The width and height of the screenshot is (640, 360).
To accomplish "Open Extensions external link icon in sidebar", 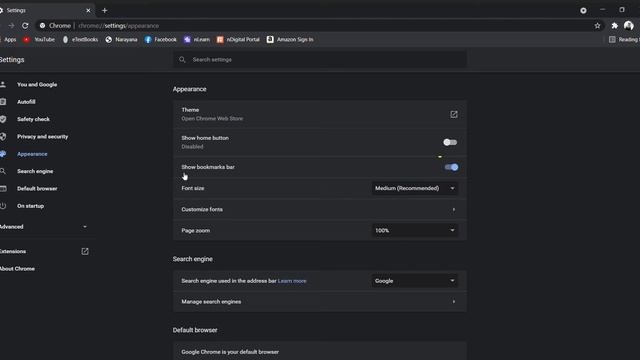I will (85, 251).
